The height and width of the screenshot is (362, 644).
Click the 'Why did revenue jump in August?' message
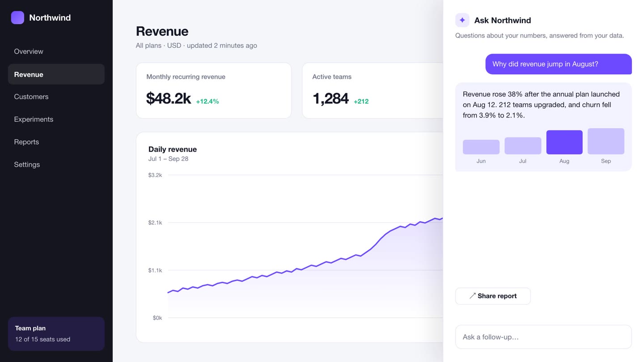(559, 64)
